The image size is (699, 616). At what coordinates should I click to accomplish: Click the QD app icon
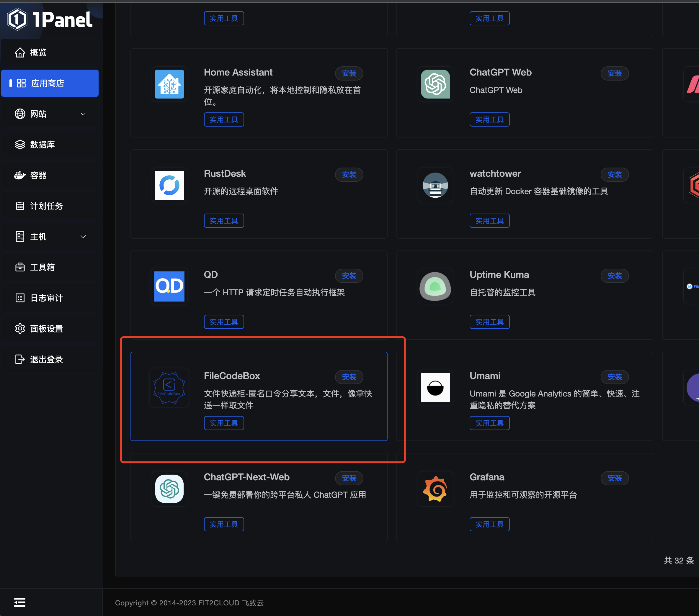click(x=169, y=286)
